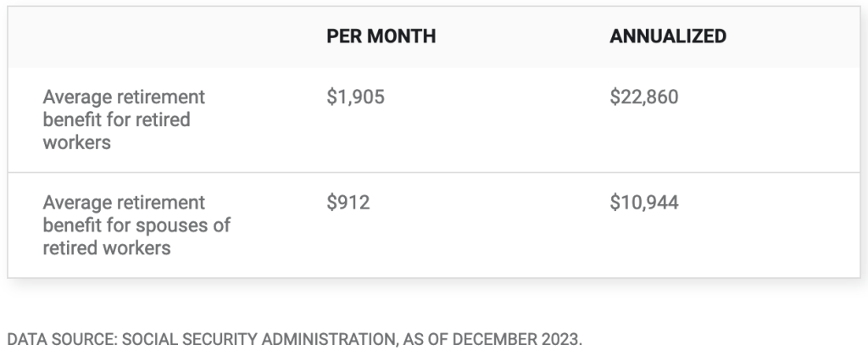Screen dimensions: 868x356
Task: Click the divider line between the two rows
Action: click(x=433, y=173)
